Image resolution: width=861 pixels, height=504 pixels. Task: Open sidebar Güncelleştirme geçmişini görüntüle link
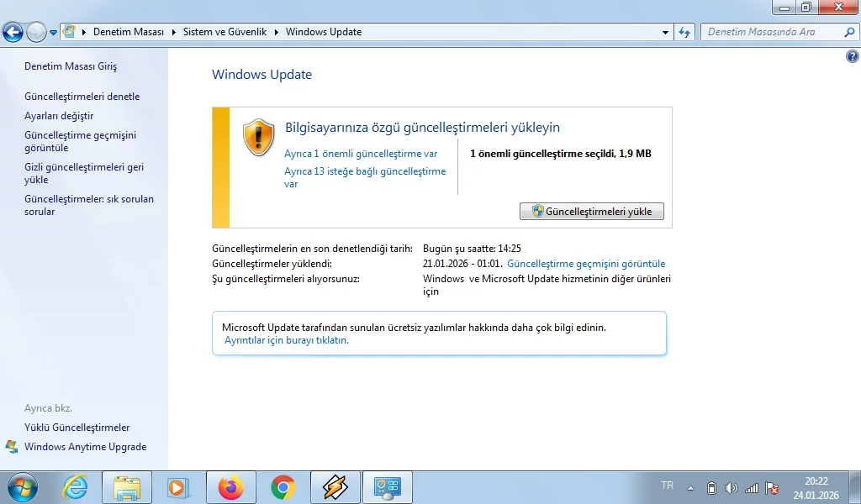pyautogui.click(x=80, y=141)
